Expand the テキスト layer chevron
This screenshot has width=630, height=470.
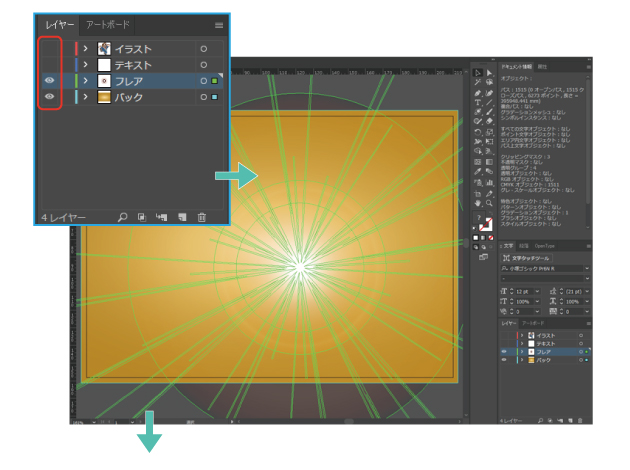click(x=86, y=65)
